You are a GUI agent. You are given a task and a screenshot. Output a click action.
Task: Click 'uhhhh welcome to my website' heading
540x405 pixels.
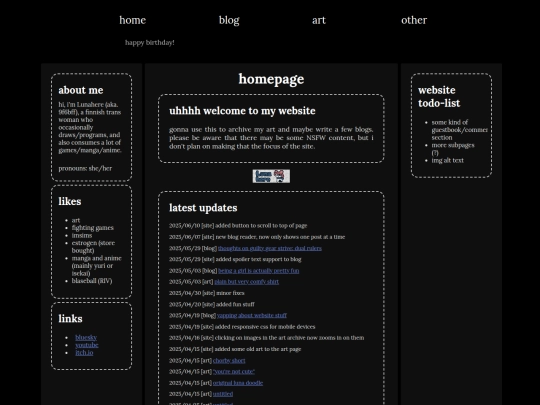[242, 111]
